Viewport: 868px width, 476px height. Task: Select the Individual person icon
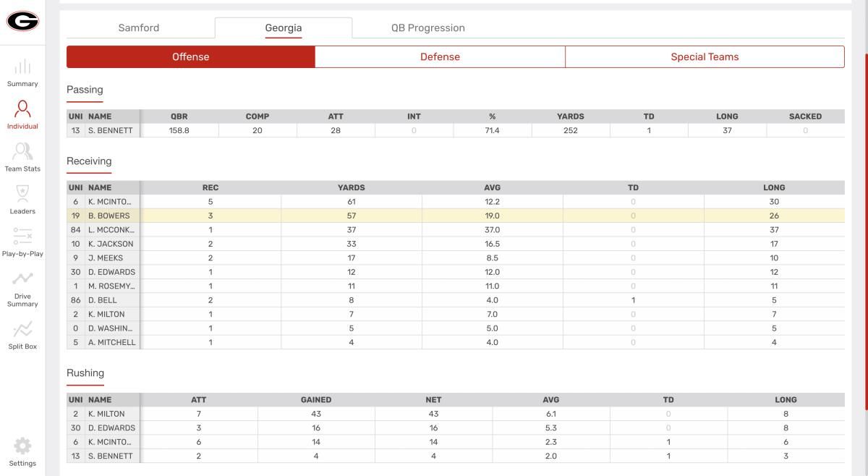pos(22,109)
